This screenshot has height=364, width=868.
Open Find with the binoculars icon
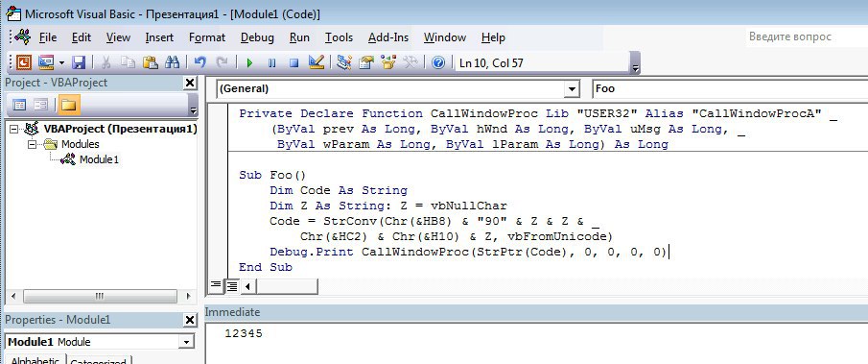(172, 62)
